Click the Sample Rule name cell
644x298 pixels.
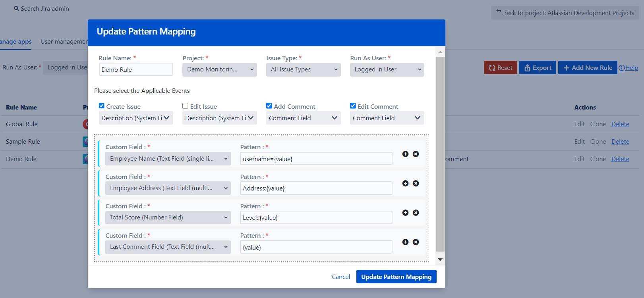(23, 142)
